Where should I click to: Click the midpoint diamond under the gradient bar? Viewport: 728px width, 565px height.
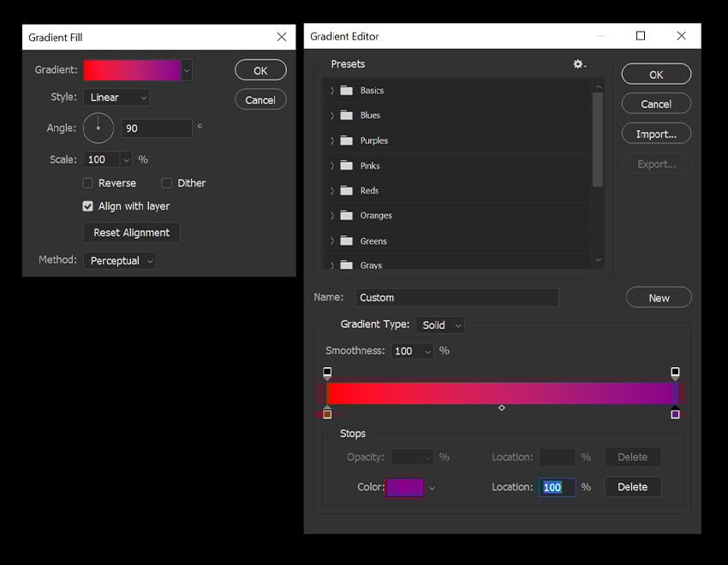coord(502,408)
